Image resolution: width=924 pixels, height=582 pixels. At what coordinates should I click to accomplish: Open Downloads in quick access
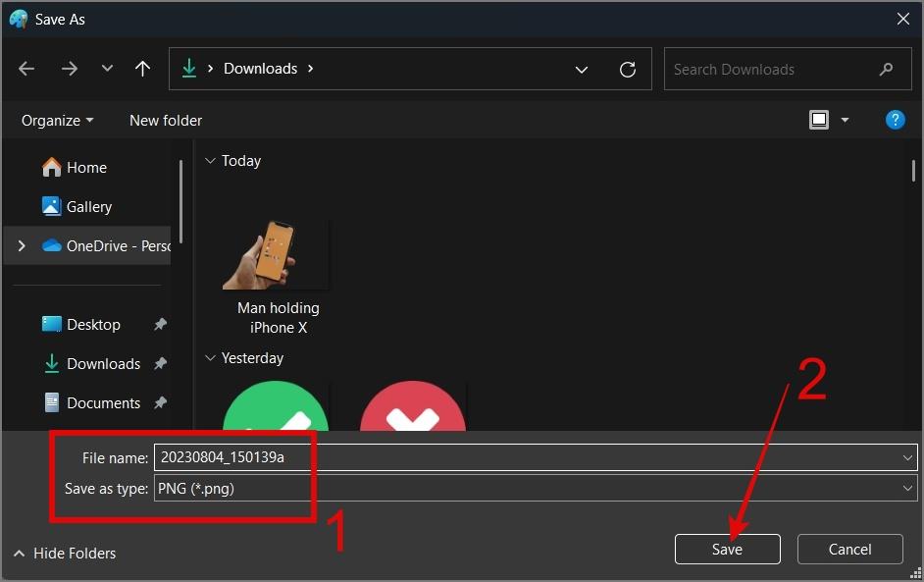103,364
